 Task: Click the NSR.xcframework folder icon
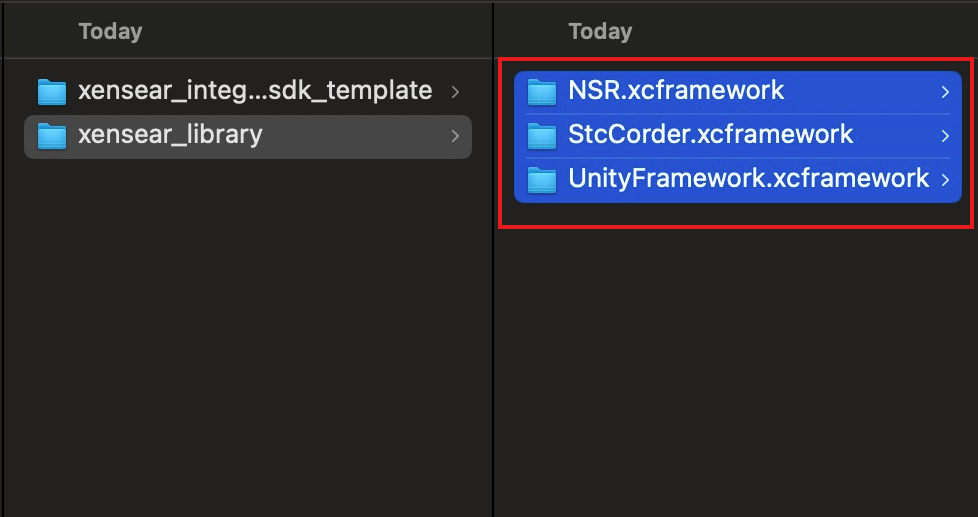[x=541, y=92]
